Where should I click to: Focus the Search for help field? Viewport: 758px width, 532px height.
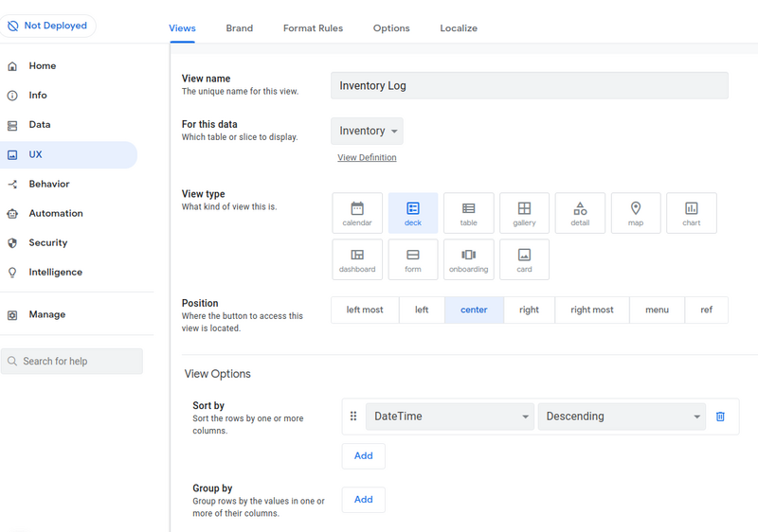click(72, 361)
